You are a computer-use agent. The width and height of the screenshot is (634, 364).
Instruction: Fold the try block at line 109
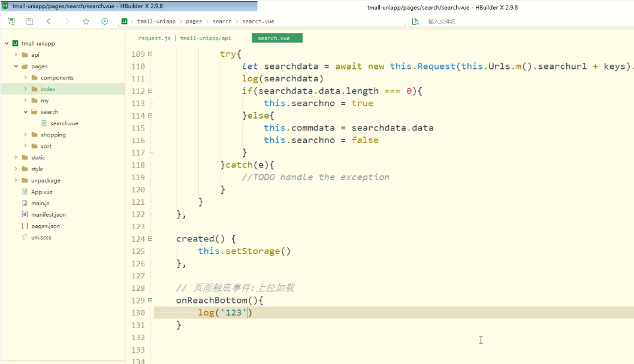pyautogui.click(x=150, y=54)
